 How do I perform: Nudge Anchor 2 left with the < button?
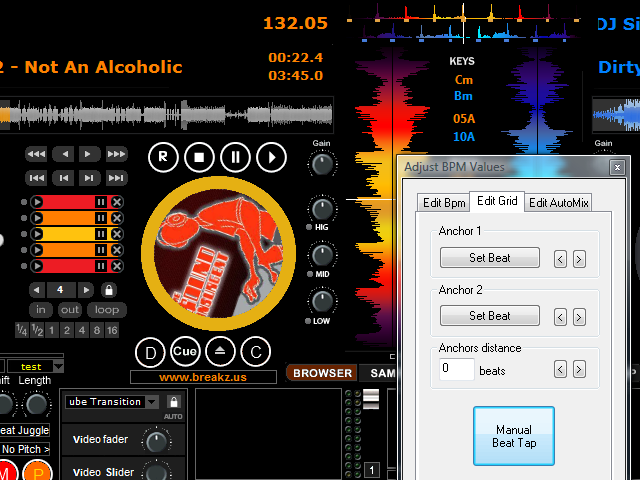560,317
